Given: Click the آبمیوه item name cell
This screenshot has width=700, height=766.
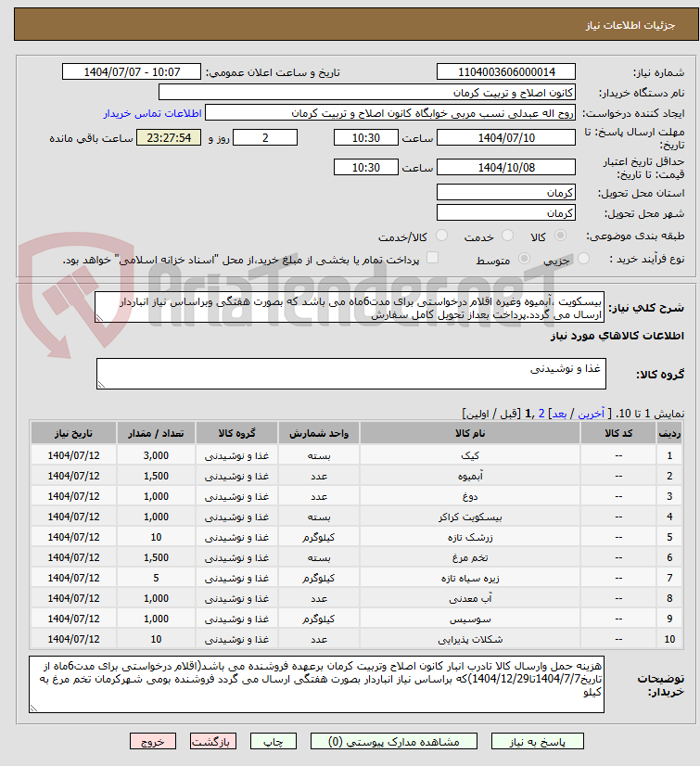Looking at the screenshot, I should tap(470, 476).
